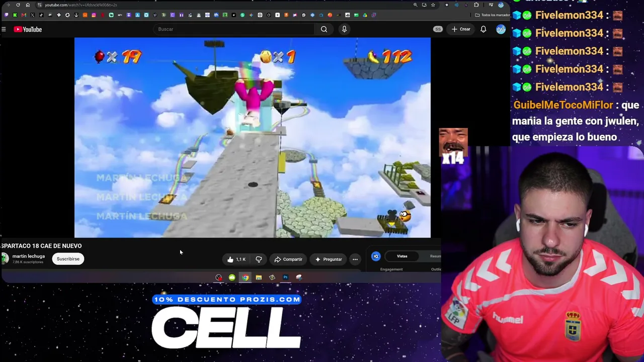Viewport: 644px width, 362px height.
Task: Focus the YouTube Buscar search field
Action: pos(235,29)
